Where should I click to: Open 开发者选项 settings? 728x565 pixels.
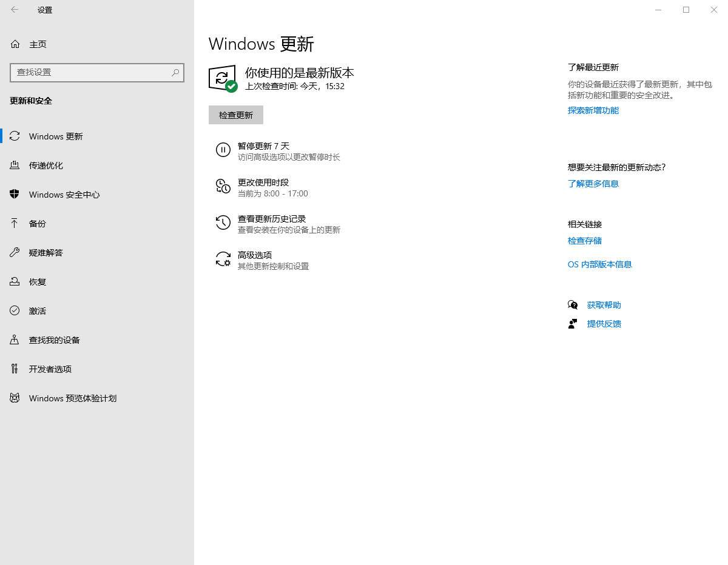(97, 369)
